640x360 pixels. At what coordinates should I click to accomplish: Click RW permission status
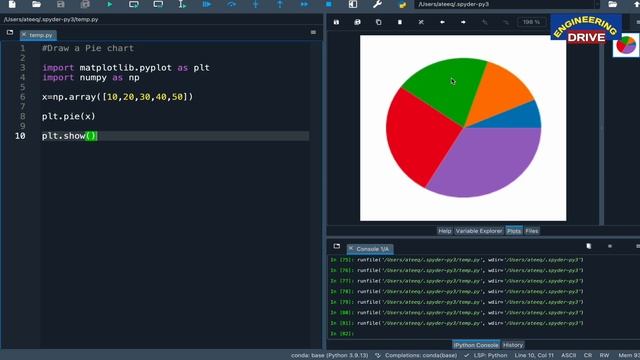(604, 356)
